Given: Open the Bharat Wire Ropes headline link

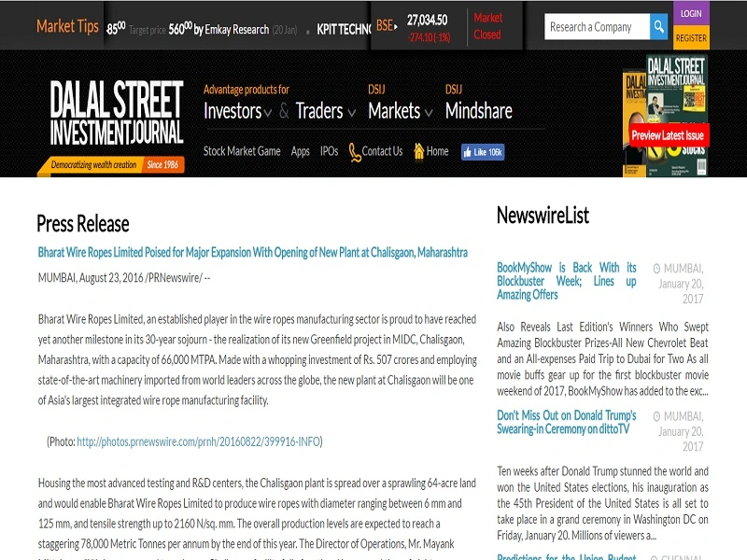Looking at the screenshot, I should tap(252, 253).
